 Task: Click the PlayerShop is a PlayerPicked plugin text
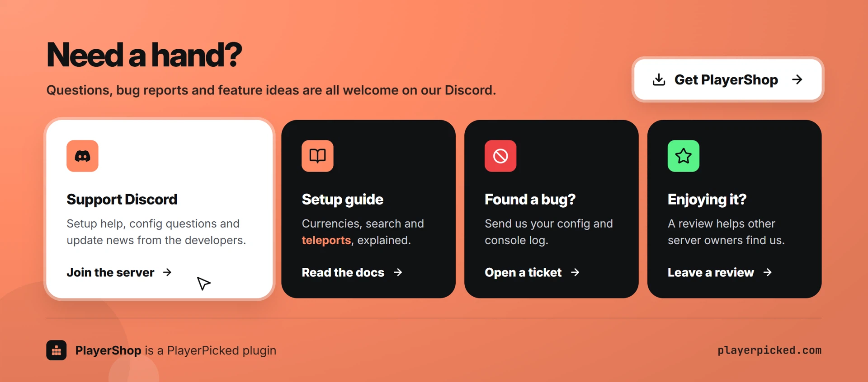coord(176,350)
